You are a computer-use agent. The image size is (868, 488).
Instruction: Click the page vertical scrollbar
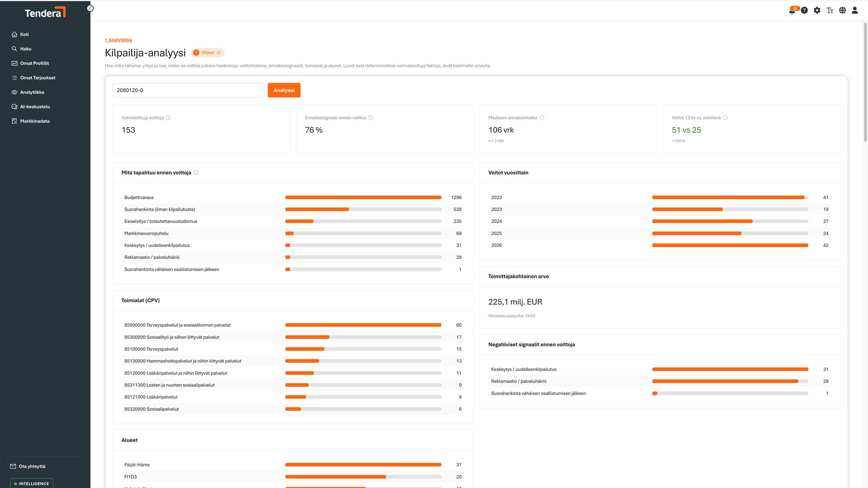865,81
